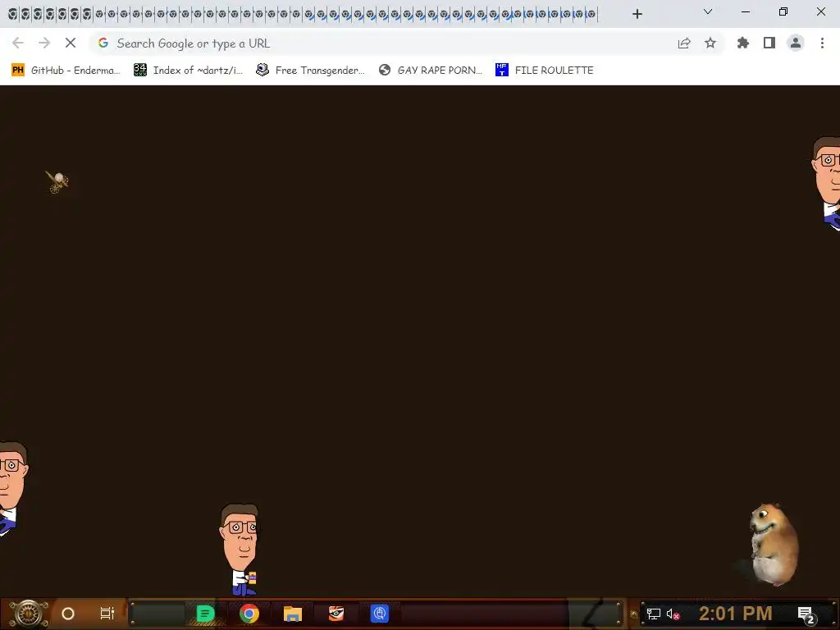Viewport: 840px width, 630px height.
Task: Toggle the browser side panel
Action: [769, 43]
